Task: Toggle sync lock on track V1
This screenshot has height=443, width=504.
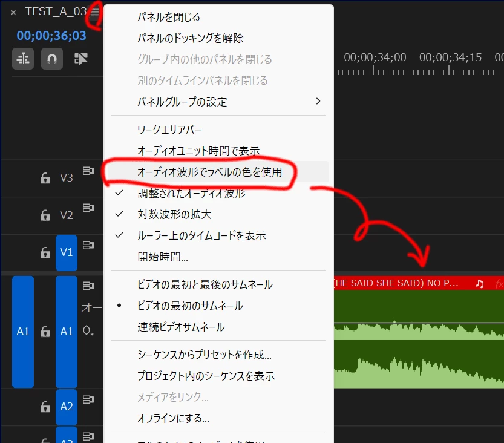Action: (x=88, y=245)
